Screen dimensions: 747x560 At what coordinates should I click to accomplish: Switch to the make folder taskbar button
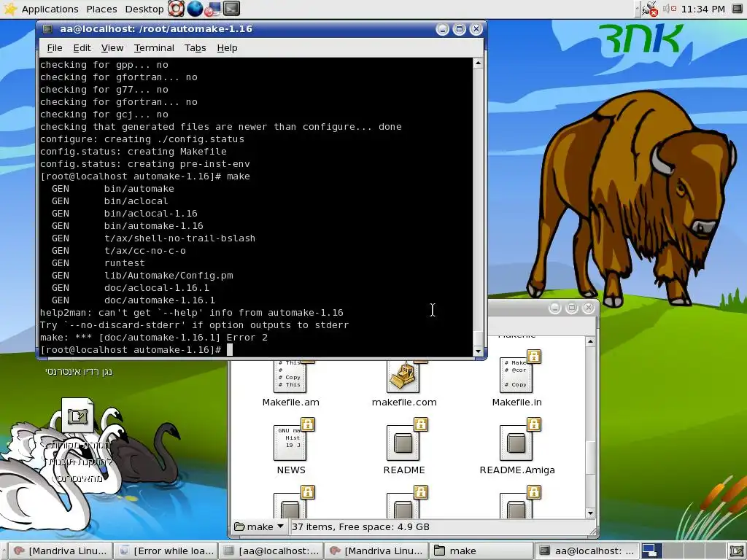(x=481, y=551)
